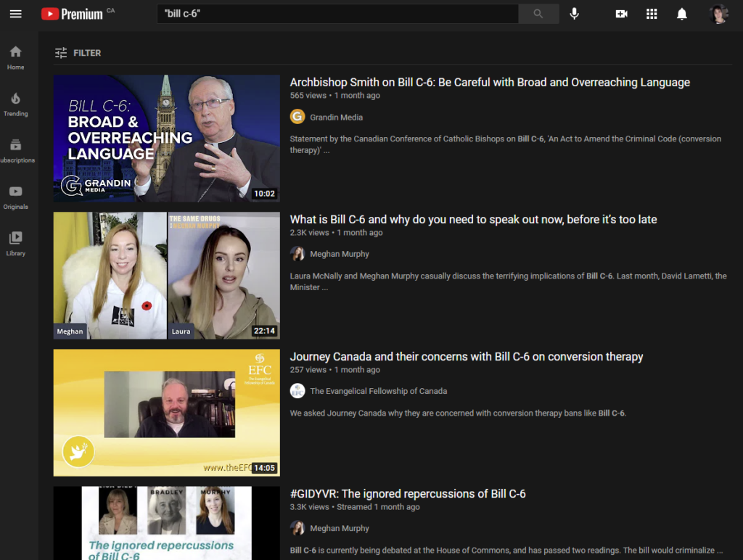Image resolution: width=743 pixels, height=560 pixels.
Task: Start voice search with microphone
Action: tap(575, 14)
